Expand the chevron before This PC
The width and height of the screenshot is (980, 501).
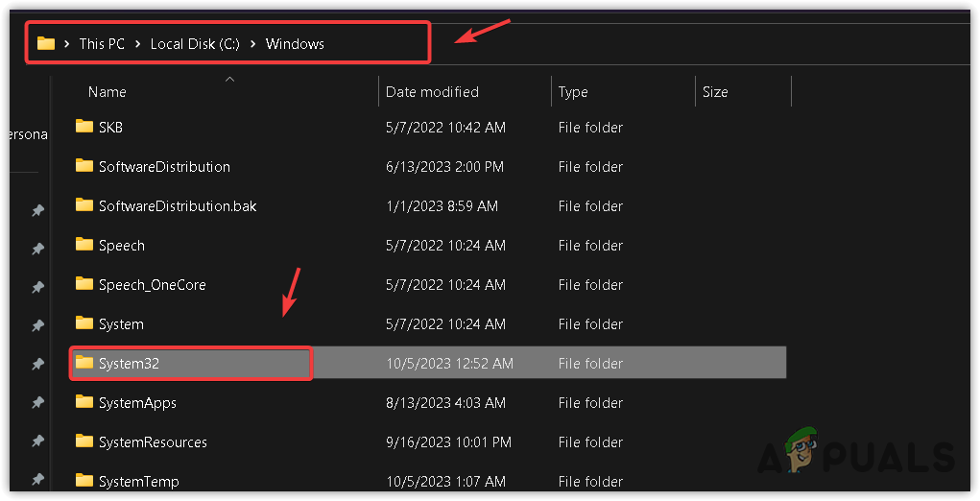(x=67, y=44)
